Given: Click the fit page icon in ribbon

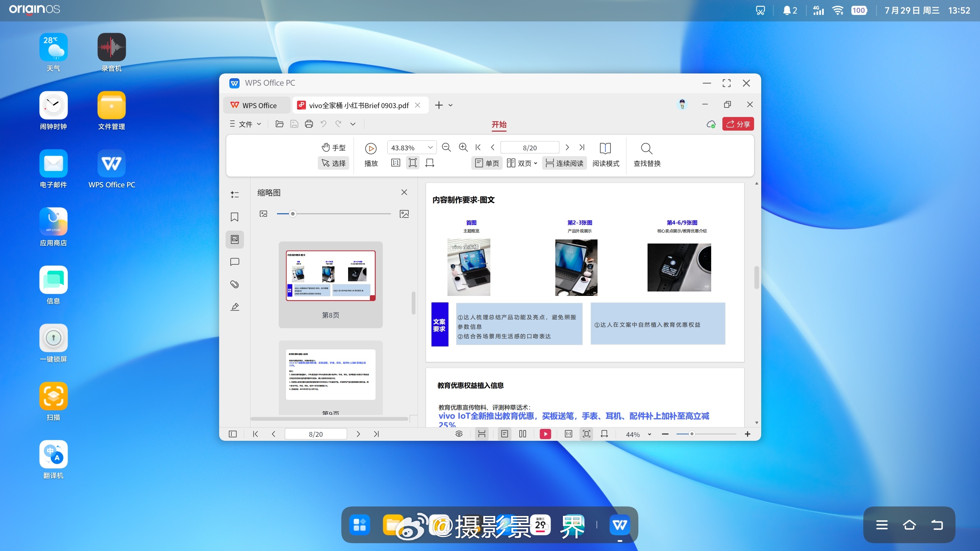Looking at the screenshot, I should [x=413, y=163].
